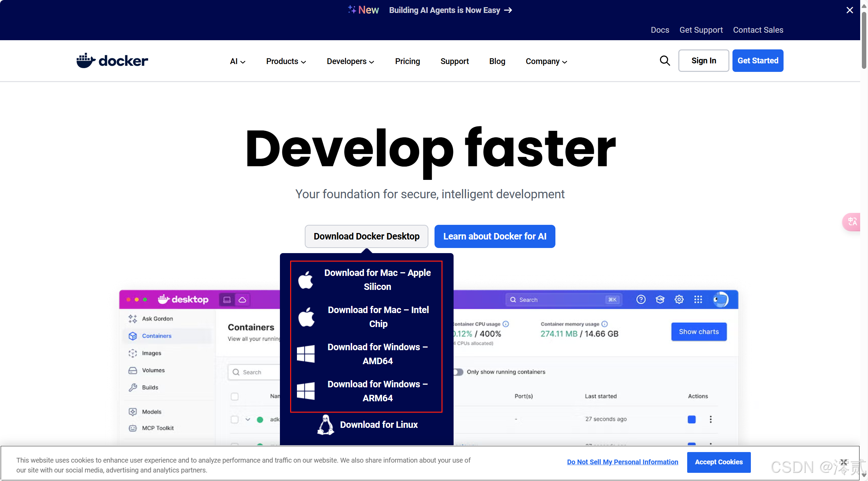Toggle Only show running containers switch
The width and height of the screenshot is (868, 481).
pos(458,372)
